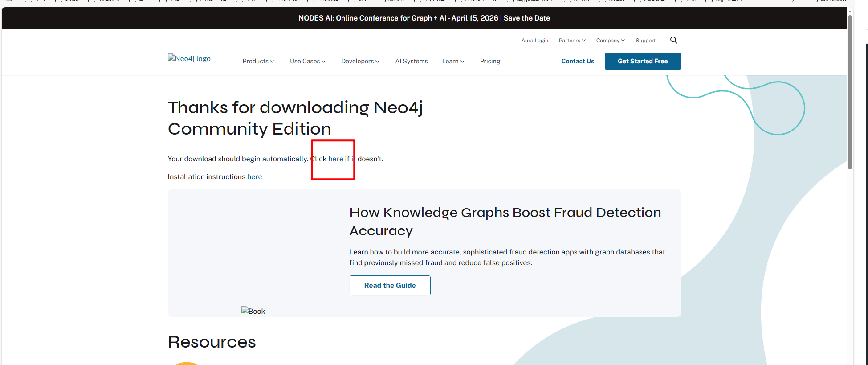This screenshot has width=868, height=365.
Task: Click the search magnifier icon
Action: [x=673, y=40]
